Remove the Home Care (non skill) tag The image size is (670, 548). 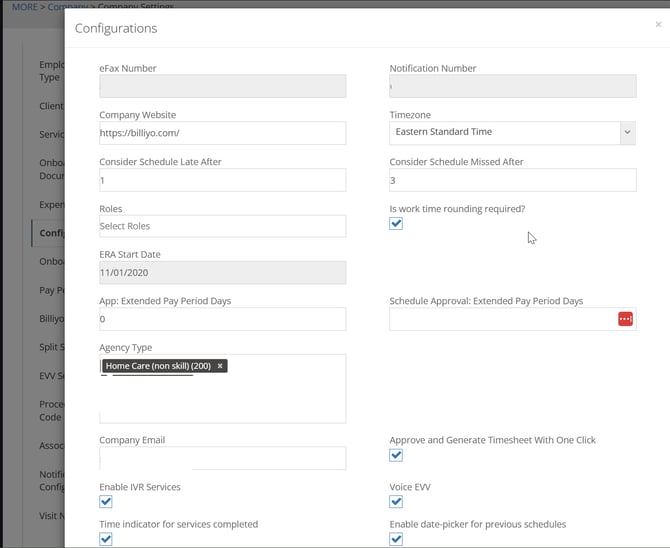click(220, 366)
